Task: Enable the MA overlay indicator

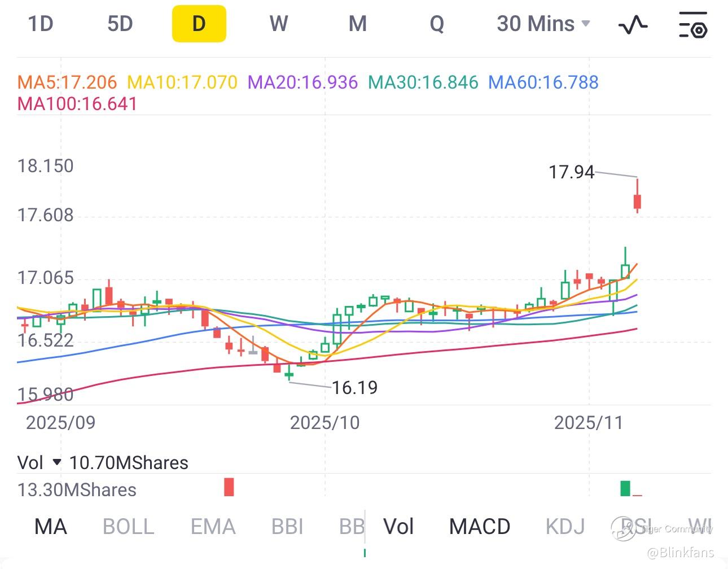Action: [x=51, y=527]
